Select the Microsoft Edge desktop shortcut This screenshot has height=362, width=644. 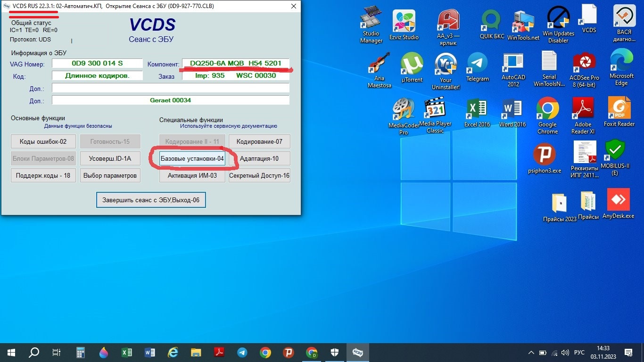pyautogui.click(x=621, y=68)
